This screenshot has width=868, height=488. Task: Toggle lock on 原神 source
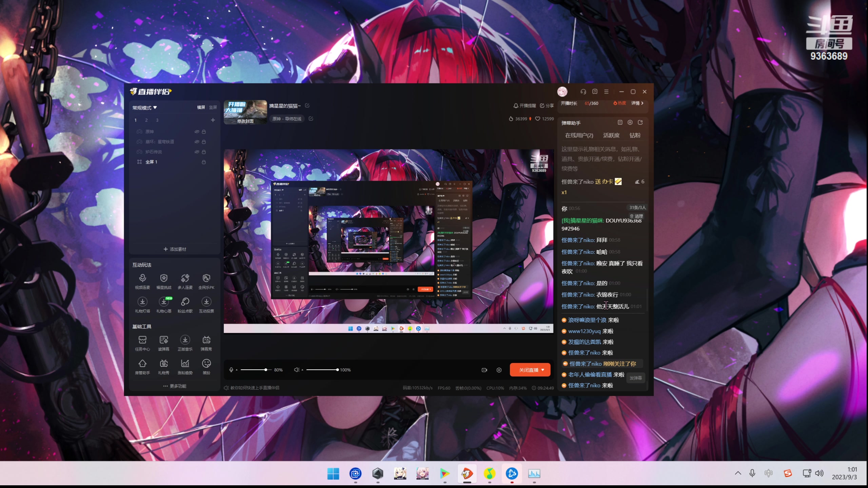click(x=204, y=131)
